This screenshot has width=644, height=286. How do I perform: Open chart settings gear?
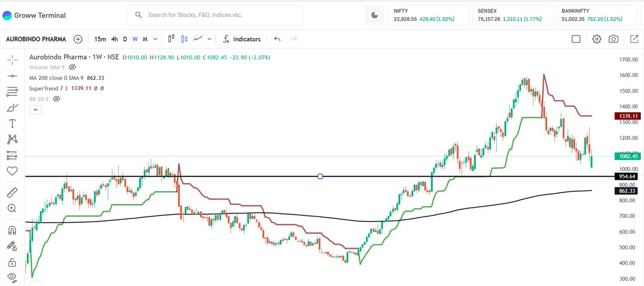[597, 39]
